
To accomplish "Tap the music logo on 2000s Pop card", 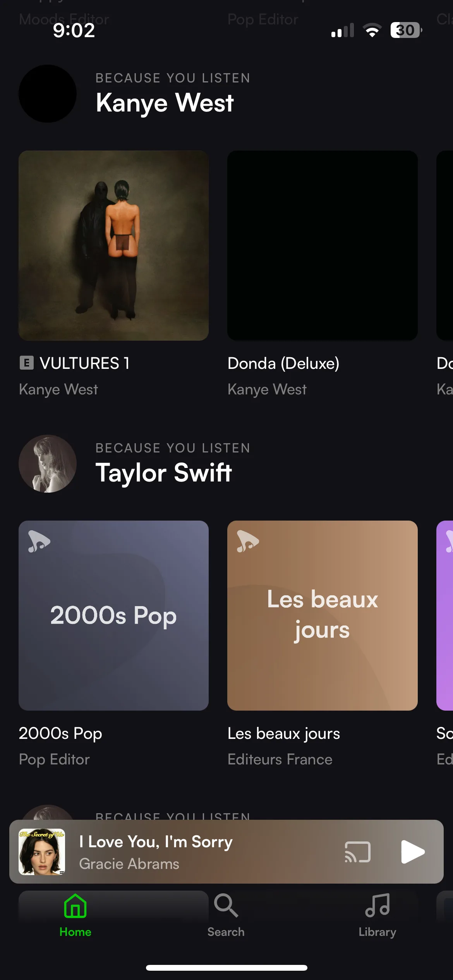I will [39, 541].
